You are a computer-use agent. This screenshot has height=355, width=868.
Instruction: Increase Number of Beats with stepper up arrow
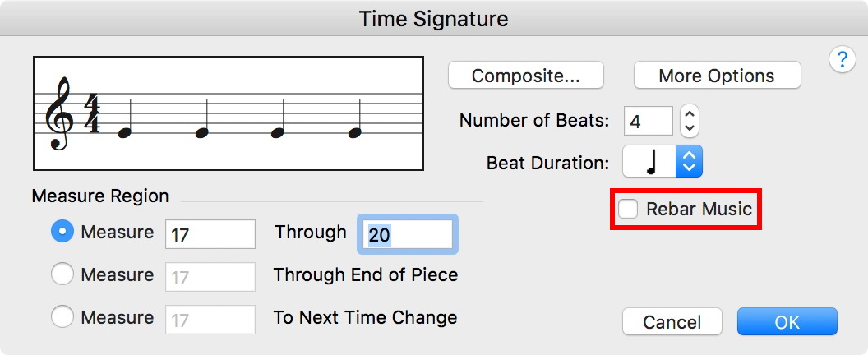pyautogui.click(x=690, y=113)
